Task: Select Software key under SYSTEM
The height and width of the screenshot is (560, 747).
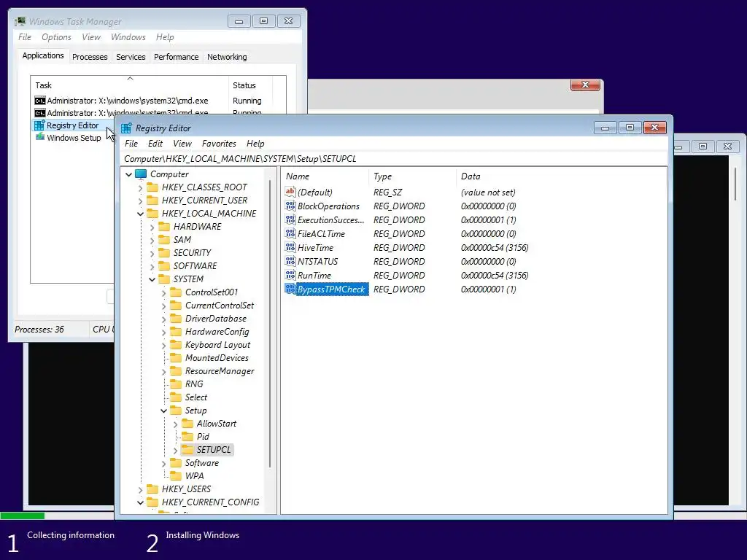Action: click(202, 463)
